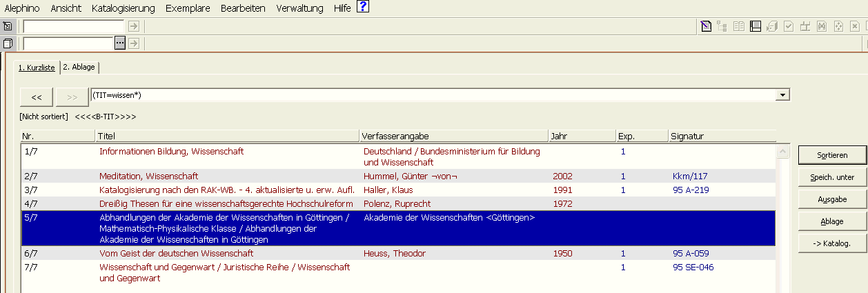Click the Speich. unter button
This screenshot has height=293, width=868.
[832, 177]
